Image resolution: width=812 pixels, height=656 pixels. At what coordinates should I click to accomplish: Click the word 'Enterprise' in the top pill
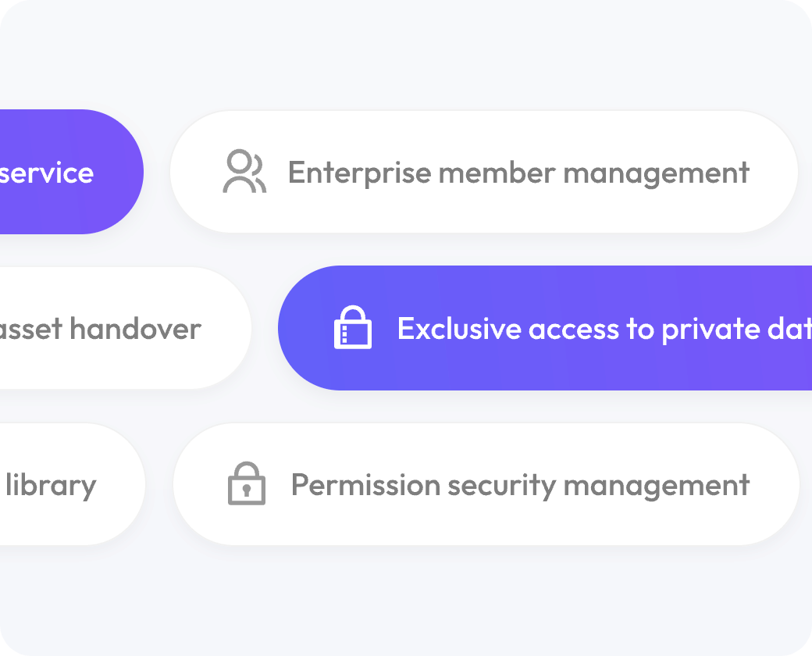pos(360,173)
